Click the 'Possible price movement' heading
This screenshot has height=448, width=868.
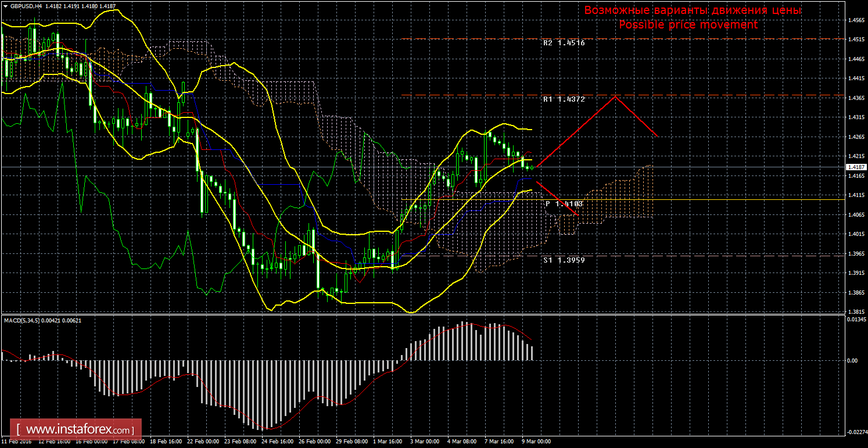pos(688,25)
